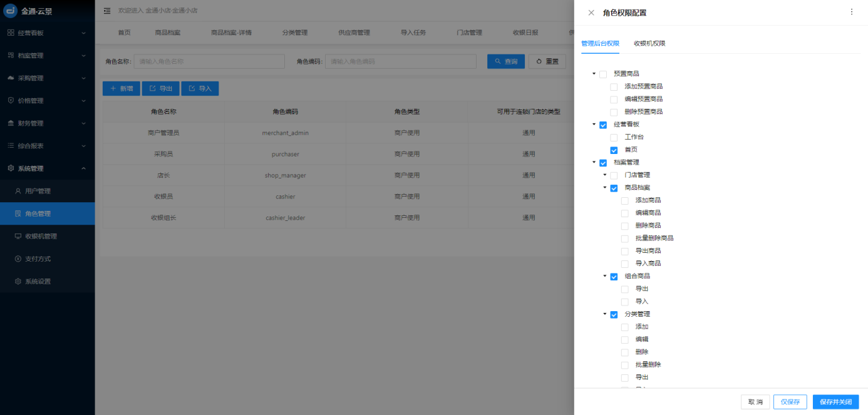Close the 角色权限配置 drawer with X
Screen dimensions: 868x415
tap(591, 13)
